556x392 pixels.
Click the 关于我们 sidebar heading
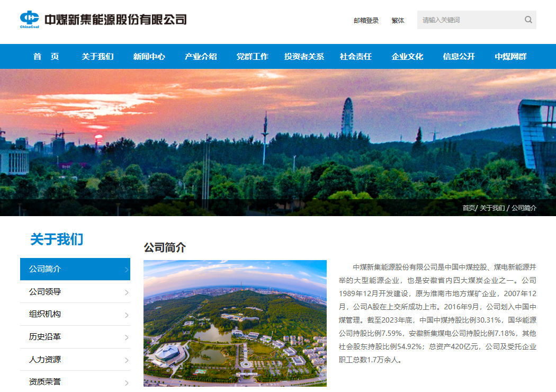[x=57, y=239]
